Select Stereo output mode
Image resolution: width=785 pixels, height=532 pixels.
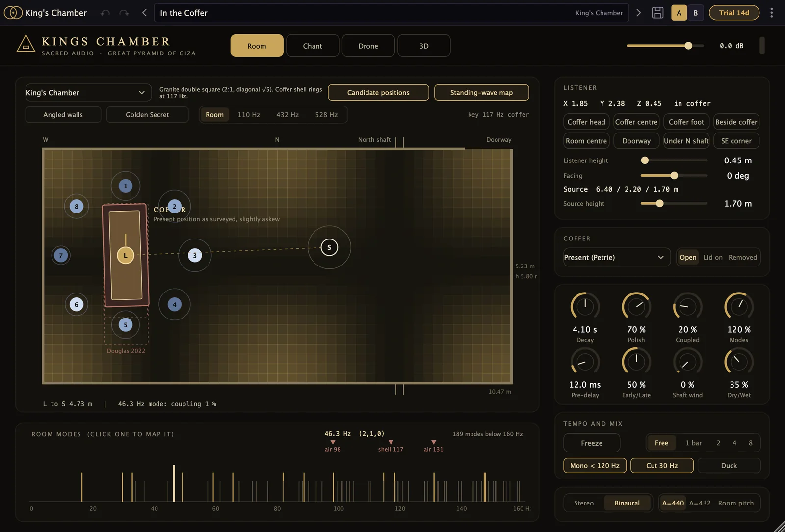click(x=584, y=503)
